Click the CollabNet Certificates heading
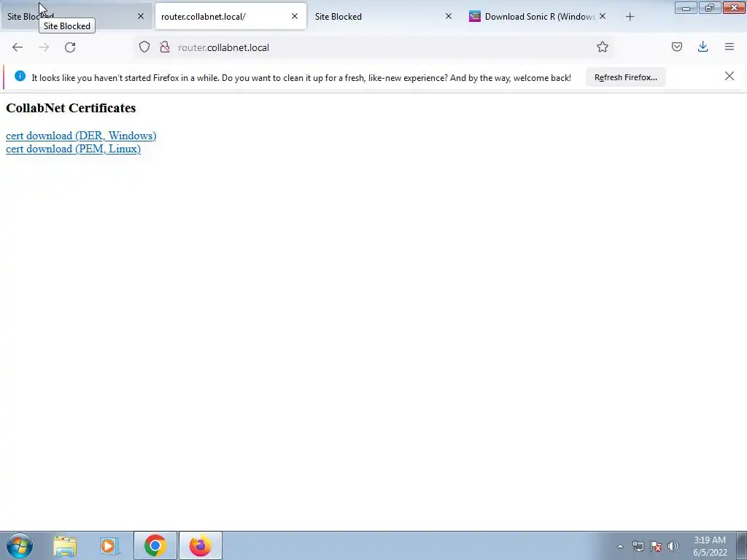This screenshot has width=747, height=560. point(71,108)
